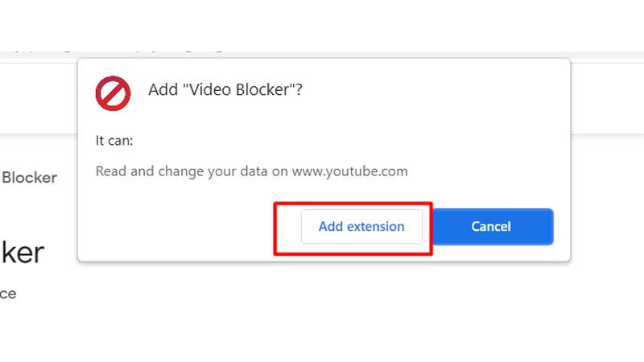Click the red Video Blocker prohibition icon
This screenshot has width=644, height=362.
pos(113,93)
